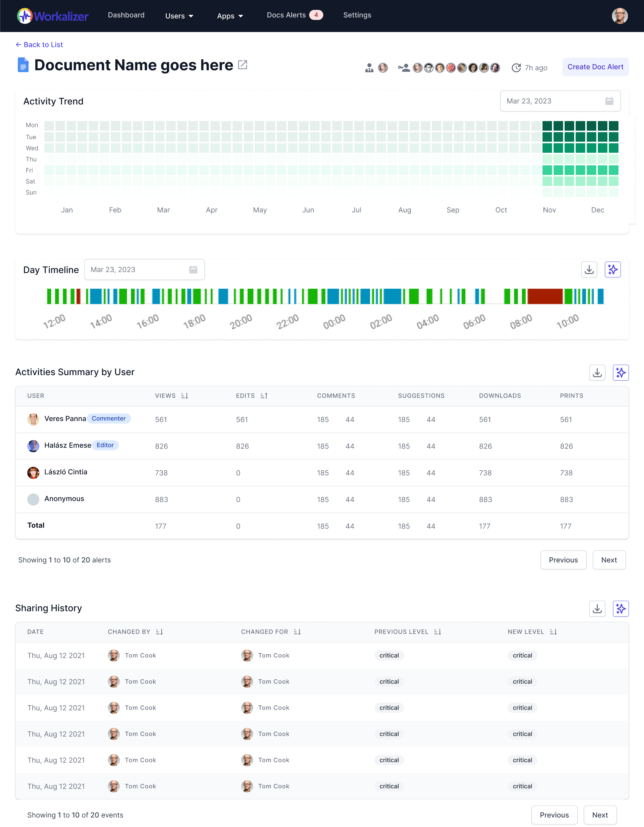
Task: Open the Day Timeline date field calendar
Action: 193,269
